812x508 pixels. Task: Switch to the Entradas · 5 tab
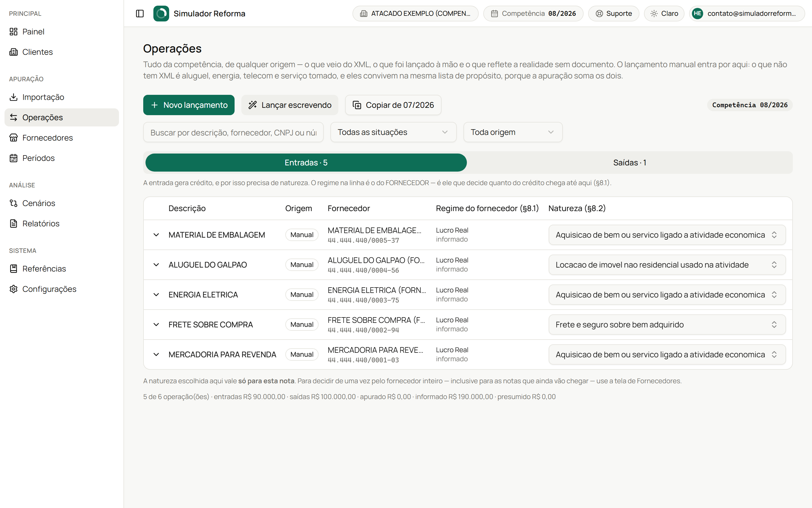306,163
